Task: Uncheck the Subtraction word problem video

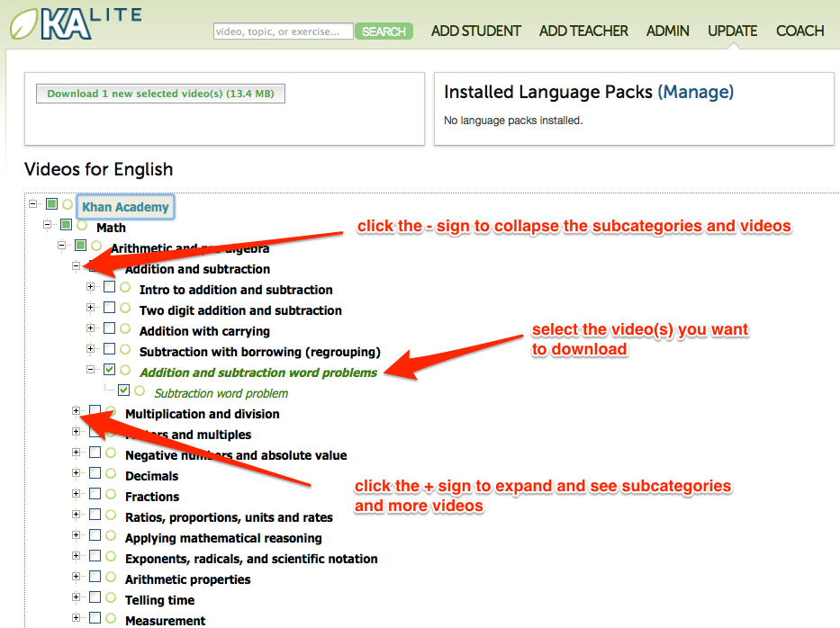Action: 123,390
